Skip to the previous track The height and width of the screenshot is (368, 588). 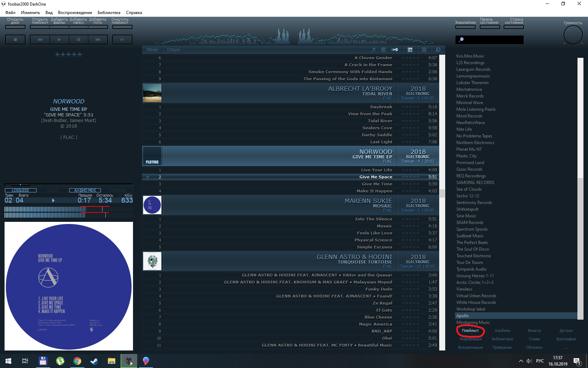tap(40, 40)
